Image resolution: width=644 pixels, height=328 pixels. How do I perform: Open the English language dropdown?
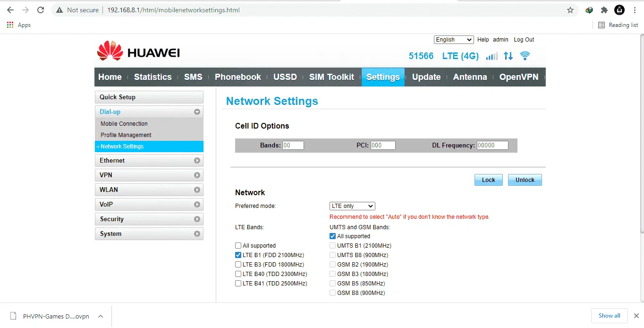coord(454,40)
